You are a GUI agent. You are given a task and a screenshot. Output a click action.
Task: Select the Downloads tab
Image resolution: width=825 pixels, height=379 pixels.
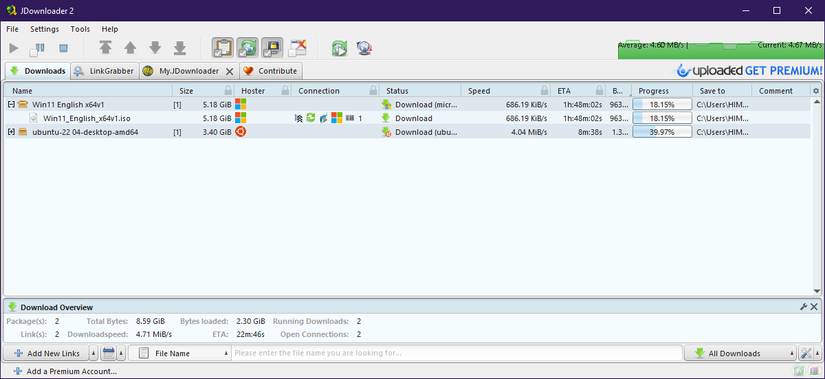click(38, 71)
